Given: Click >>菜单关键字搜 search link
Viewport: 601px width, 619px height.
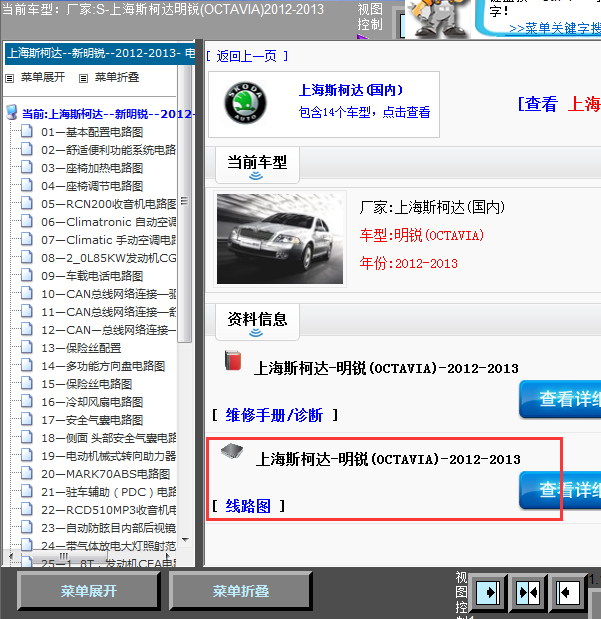Looking at the screenshot, I should (x=555, y=28).
